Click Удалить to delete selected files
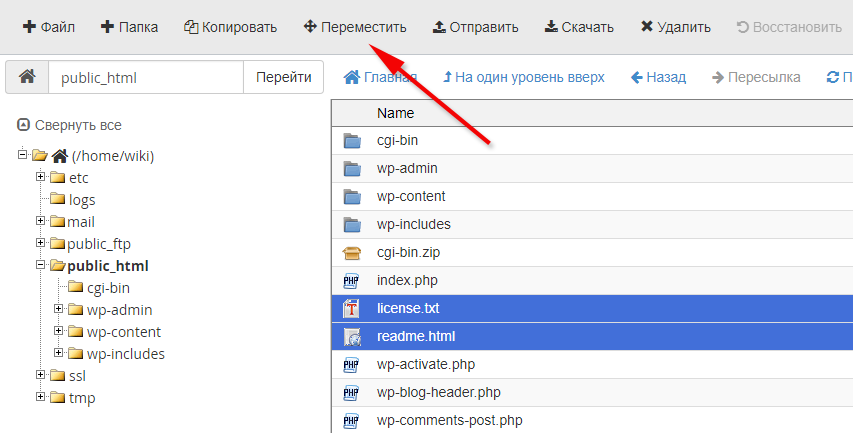The height and width of the screenshot is (433, 853). pyautogui.click(x=675, y=27)
